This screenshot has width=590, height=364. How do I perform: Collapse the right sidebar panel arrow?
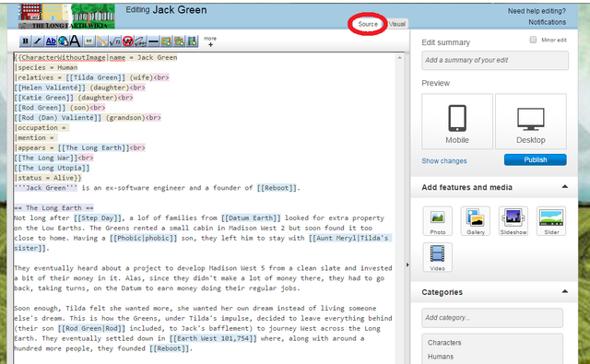click(407, 264)
